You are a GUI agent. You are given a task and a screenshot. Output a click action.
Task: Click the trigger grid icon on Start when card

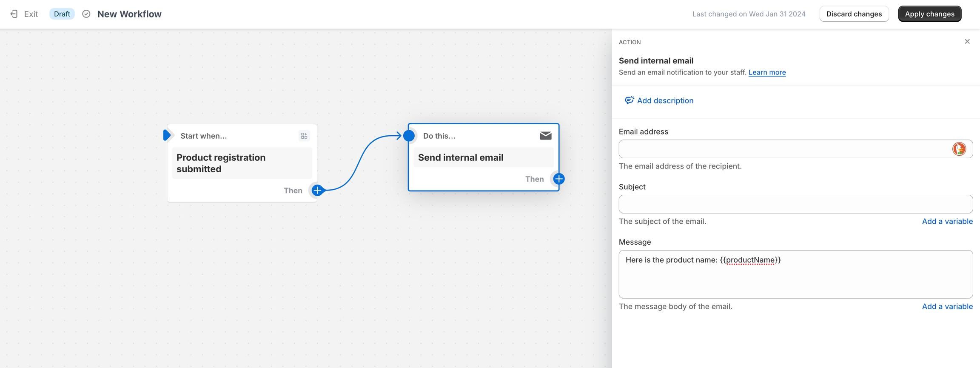click(304, 136)
